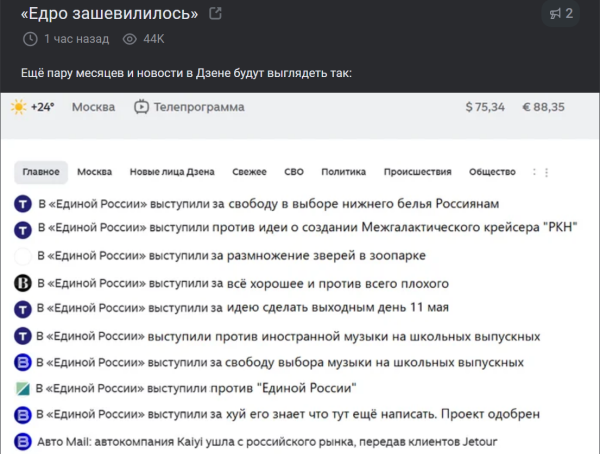Open the three-dots more categories menu
600x454 pixels.
pyautogui.click(x=546, y=172)
